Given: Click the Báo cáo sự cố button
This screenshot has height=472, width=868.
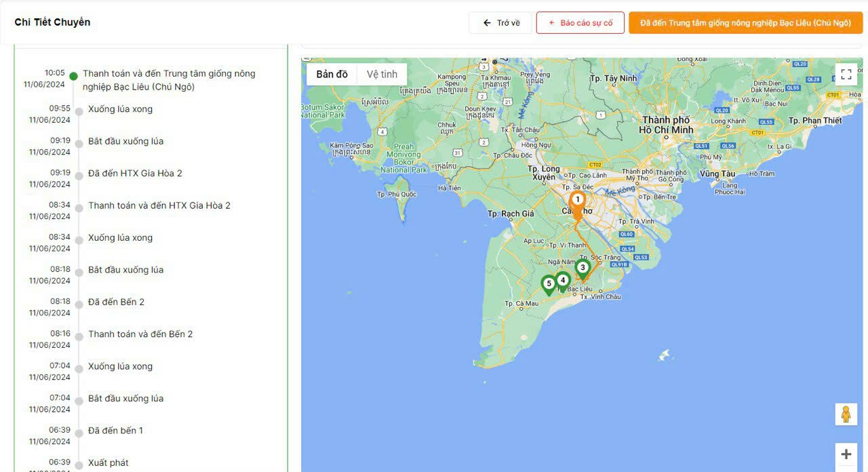Looking at the screenshot, I should [580, 23].
